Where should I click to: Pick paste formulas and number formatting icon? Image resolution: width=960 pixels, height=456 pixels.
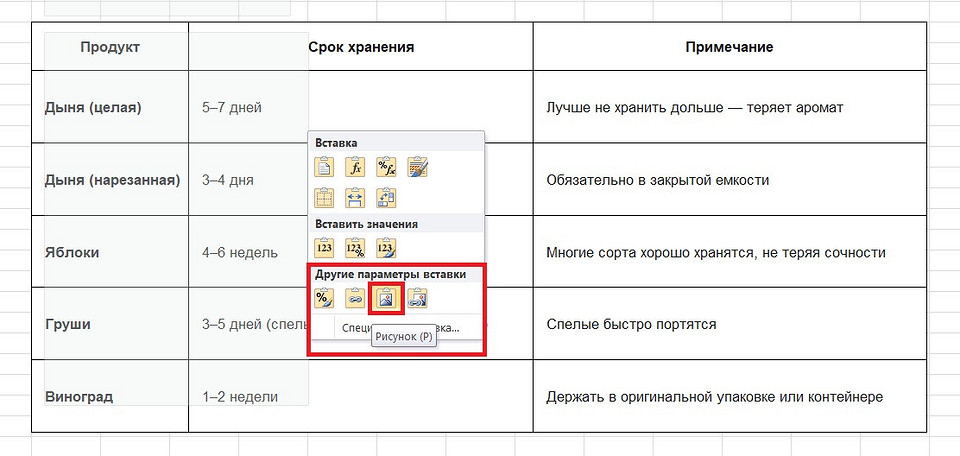[x=386, y=166]
